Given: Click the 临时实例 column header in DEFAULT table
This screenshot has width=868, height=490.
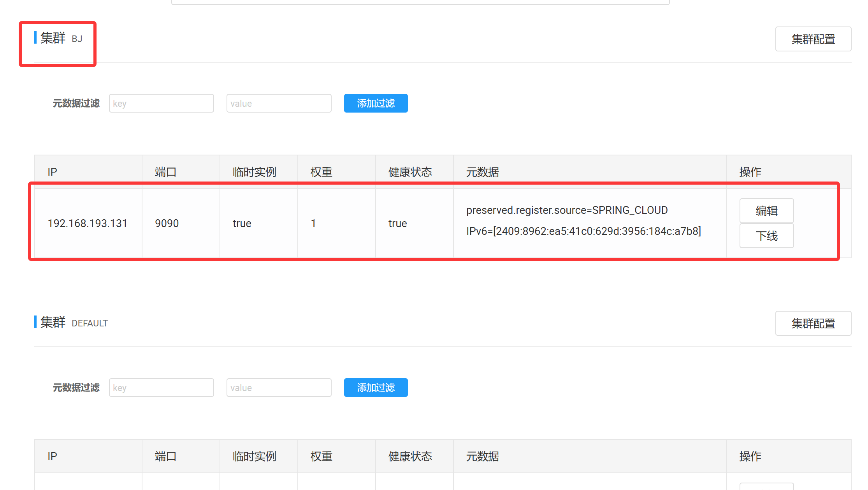Looking at the screenshot, I should [254, 456].
